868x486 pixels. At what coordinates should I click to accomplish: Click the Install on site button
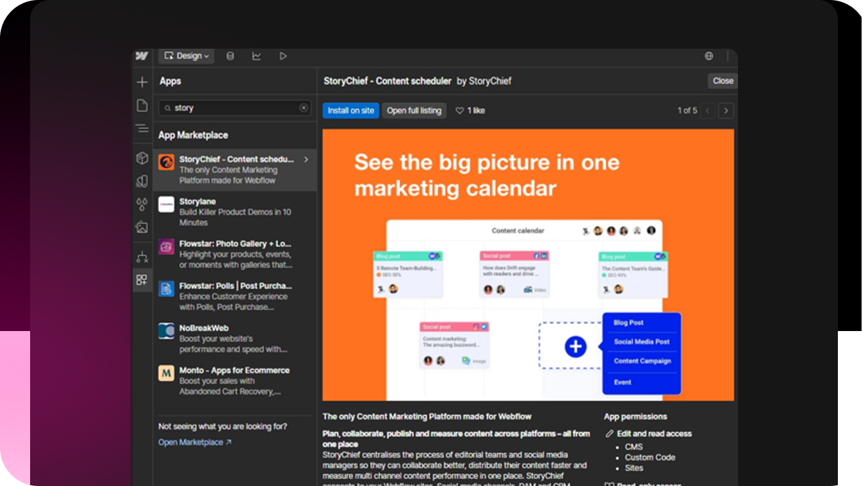coord(351,111)
